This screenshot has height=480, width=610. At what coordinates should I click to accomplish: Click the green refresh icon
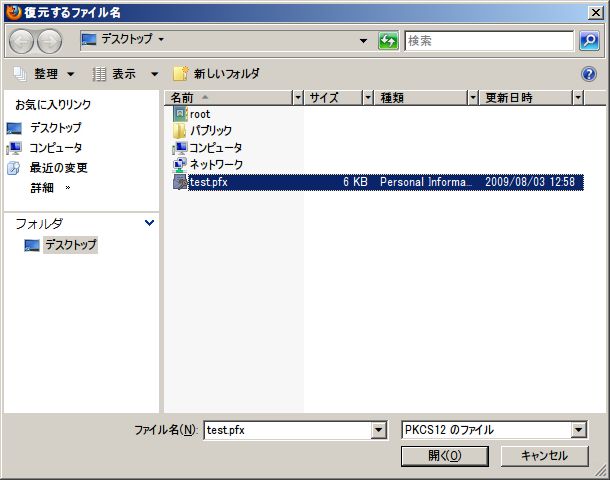pos(388,40)
